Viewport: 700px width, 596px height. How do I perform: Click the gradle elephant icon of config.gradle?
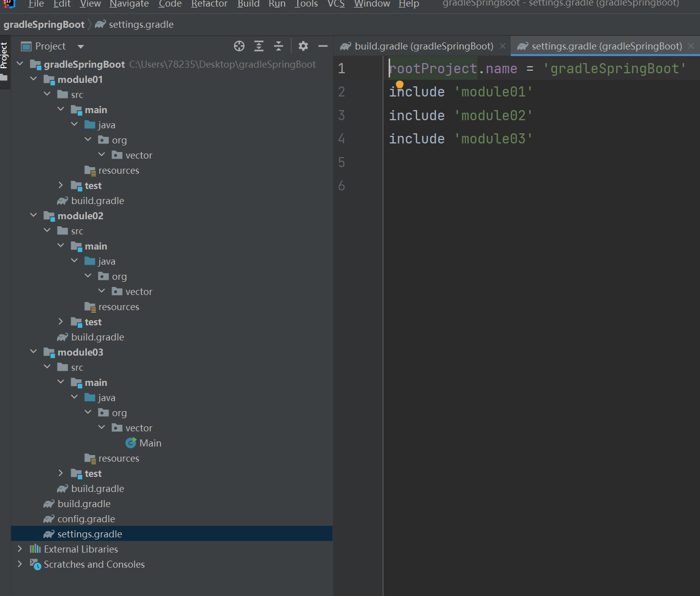point(49,519)
